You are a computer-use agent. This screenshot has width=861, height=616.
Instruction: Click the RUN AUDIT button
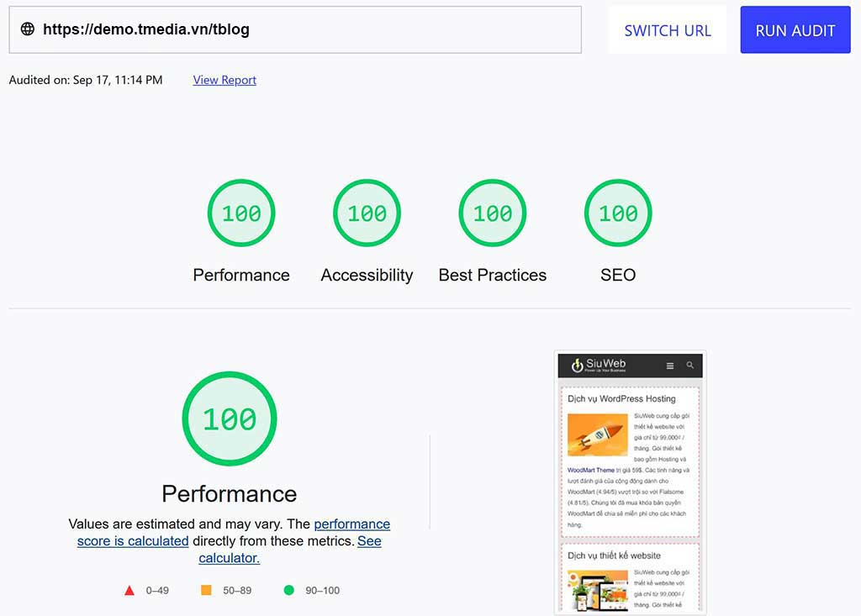pyautogui.click(x=795, y=30)
